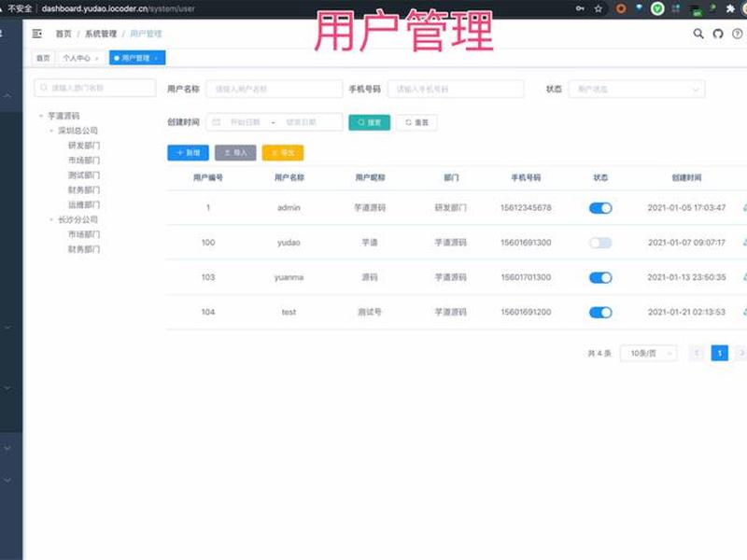Viewport: 747px width, 560px height.
Task: Open the 10条/页 page size dropdown
Action: pos(648,354)
